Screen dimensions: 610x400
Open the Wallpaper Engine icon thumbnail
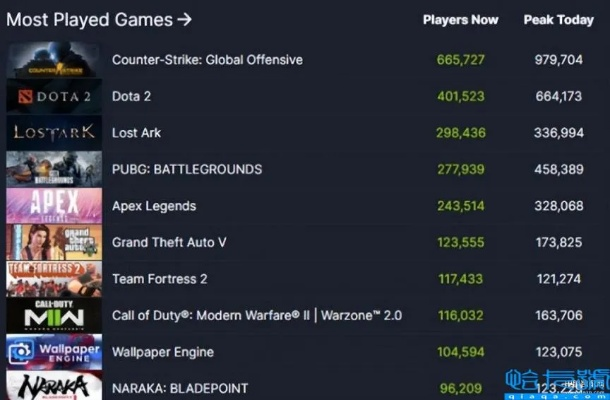(54, 352)
